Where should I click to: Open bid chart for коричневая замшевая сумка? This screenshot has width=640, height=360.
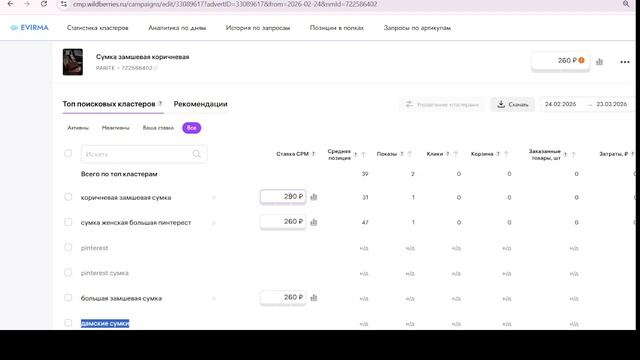pos(314,197)
